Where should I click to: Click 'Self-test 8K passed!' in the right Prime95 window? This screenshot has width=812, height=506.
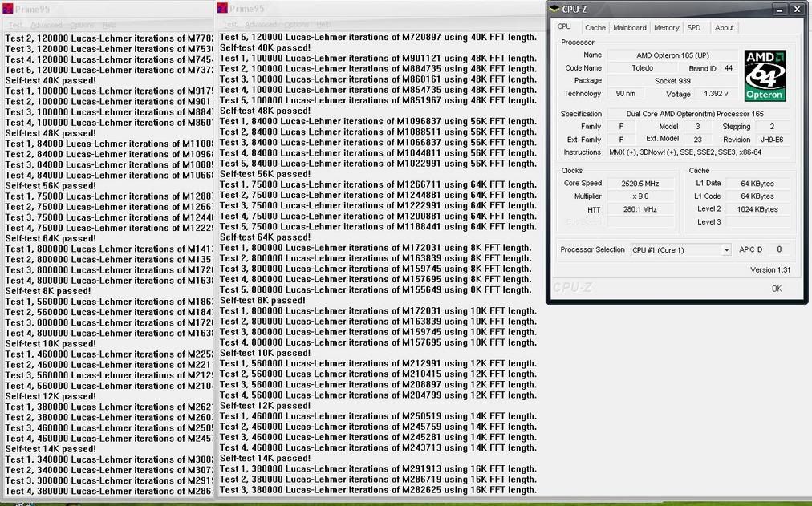tap(262, 300)
